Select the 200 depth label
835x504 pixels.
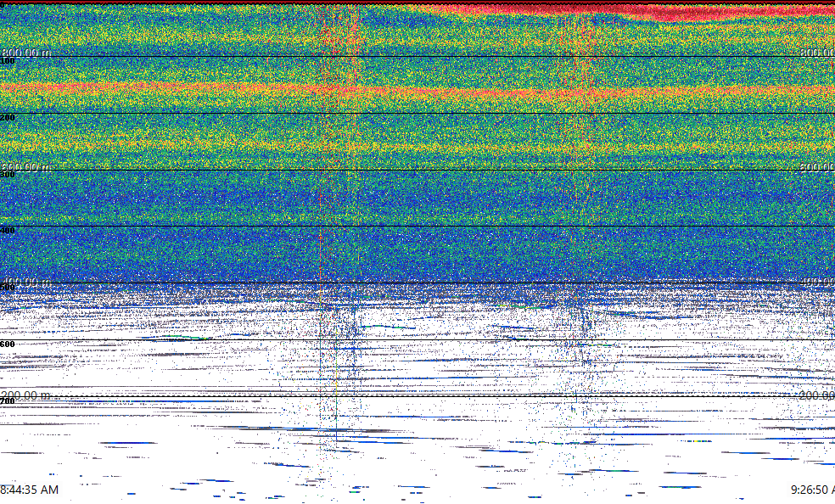(x=8, y=118)
